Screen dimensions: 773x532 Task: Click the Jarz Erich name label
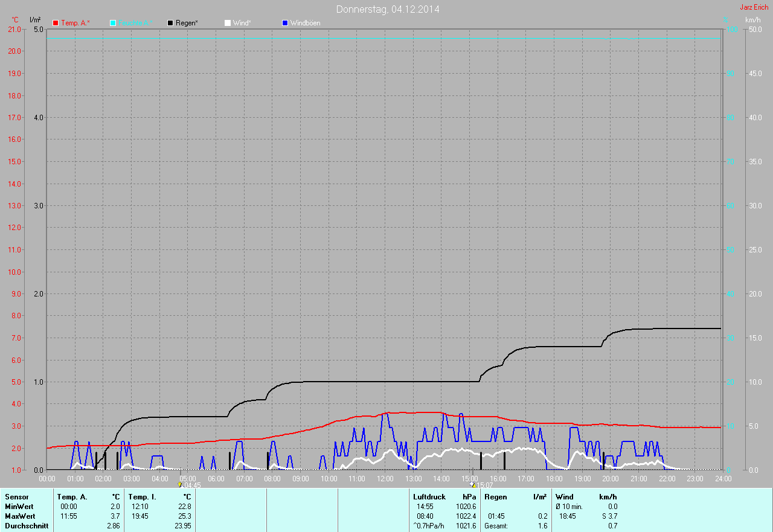click(754, 7)
